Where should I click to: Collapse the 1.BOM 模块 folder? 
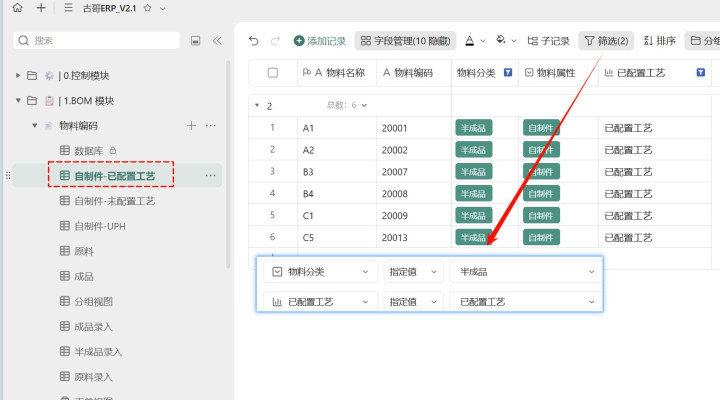[x=18, y=101]
